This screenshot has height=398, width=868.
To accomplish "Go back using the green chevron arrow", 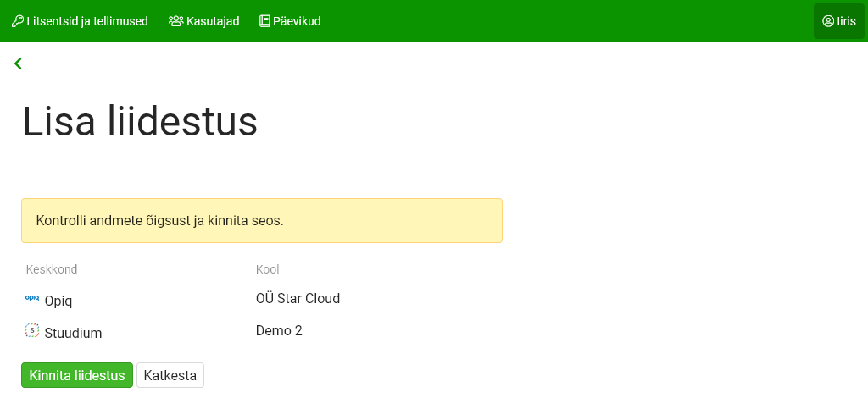I will point(18,64).
